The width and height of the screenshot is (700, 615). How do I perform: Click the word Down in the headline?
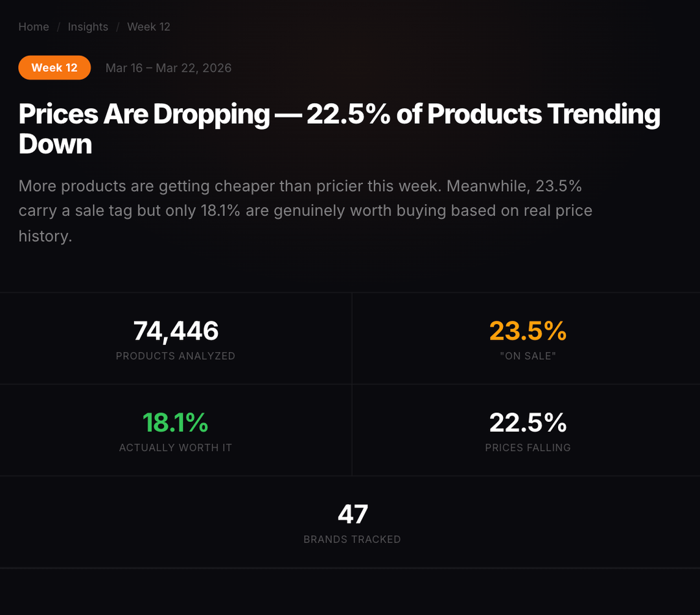[x=55, y=144]
